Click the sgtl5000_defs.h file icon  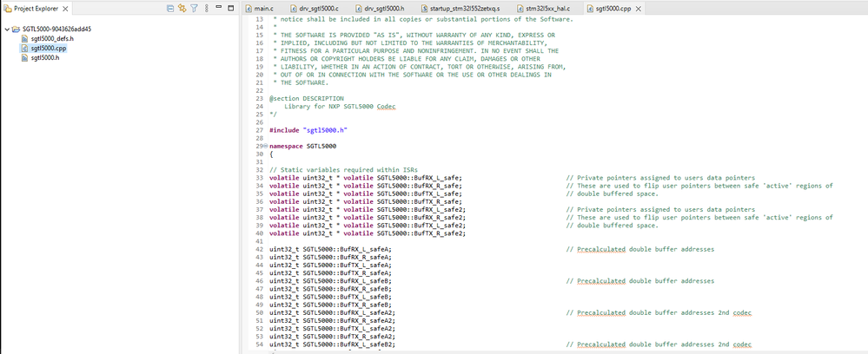point(24,39)
